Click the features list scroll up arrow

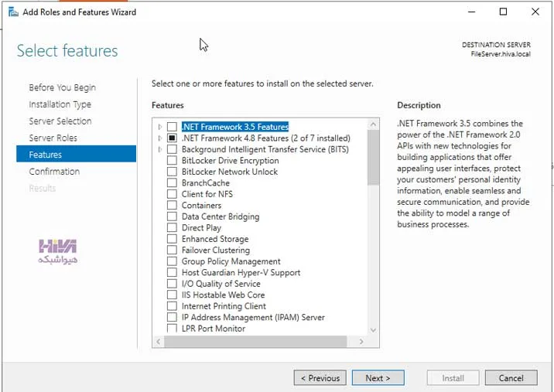pyautogui.click(x=373, y=124)
